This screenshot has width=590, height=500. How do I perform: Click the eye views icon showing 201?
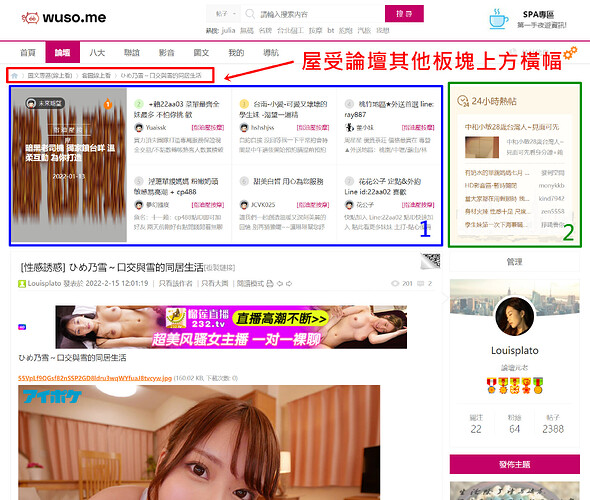(395, 283)
